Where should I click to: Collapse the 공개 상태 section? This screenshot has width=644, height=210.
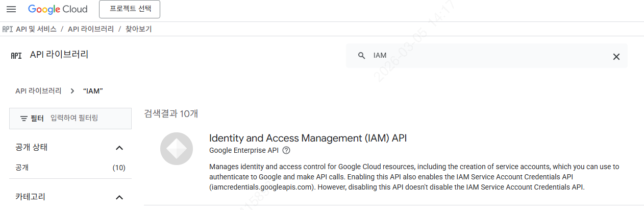click(119, 148)
